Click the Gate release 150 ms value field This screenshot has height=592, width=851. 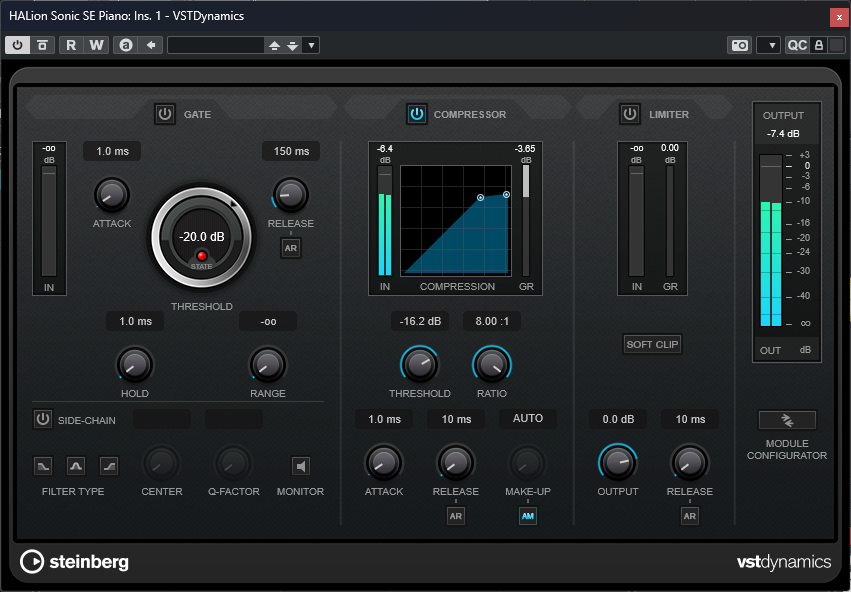coord(291,151)
